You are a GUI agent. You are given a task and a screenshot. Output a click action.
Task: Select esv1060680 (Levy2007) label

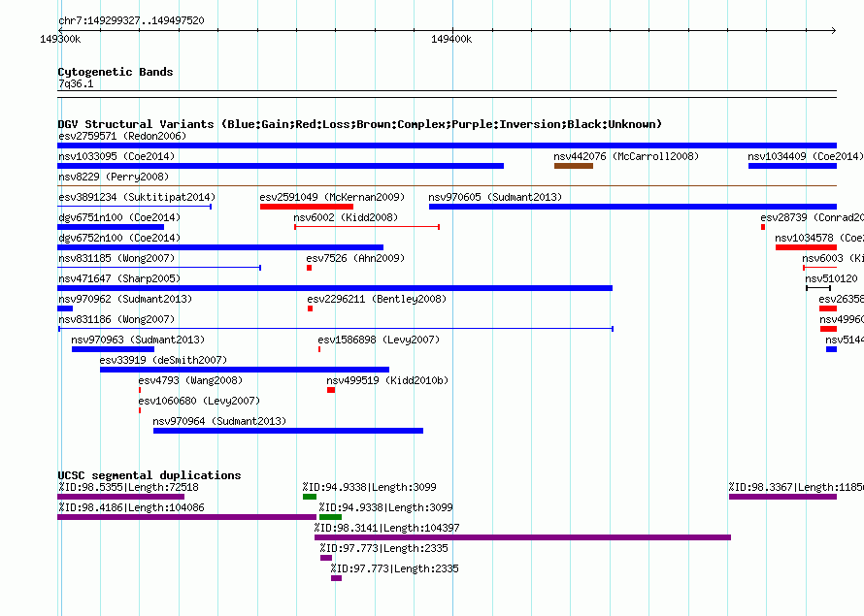click(199, 401)
